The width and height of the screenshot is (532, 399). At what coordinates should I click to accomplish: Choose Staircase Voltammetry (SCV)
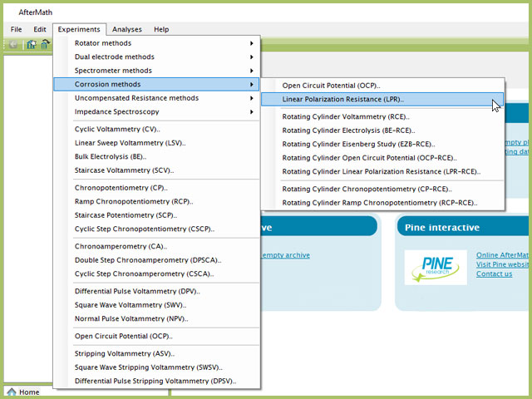pyautogui.click(x=156, y=170)
